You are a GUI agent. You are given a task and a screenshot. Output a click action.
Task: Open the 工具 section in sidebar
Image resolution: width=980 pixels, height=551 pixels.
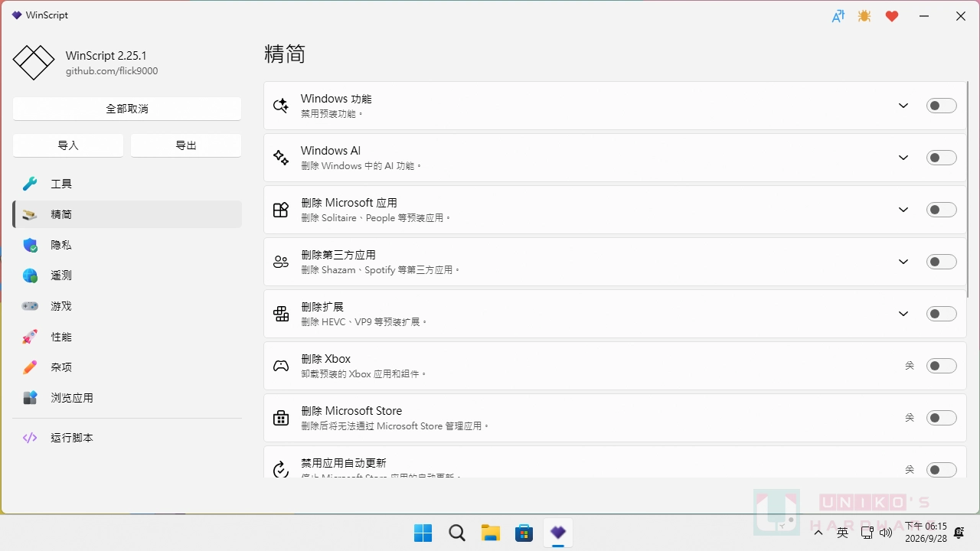[x=127, y=184]
